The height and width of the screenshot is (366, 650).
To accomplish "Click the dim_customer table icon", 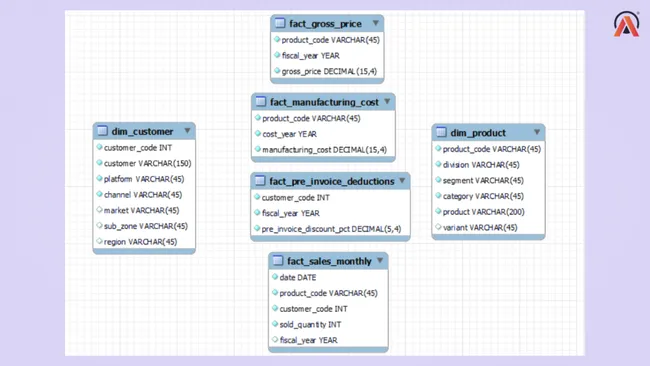I will coord(102,131).
